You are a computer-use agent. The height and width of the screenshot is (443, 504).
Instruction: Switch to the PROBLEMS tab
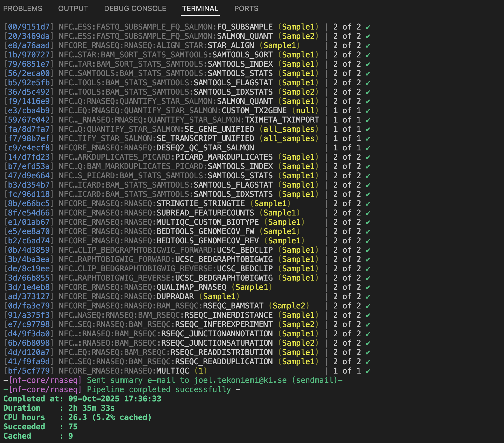[23, 8]
